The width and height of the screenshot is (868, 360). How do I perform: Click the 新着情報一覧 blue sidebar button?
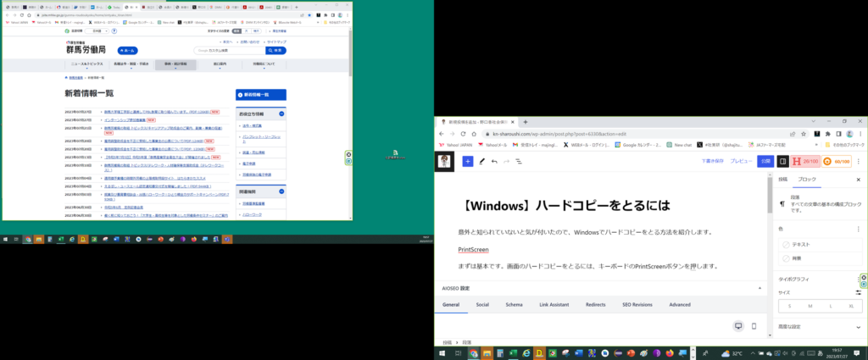[x=261, y=95]
